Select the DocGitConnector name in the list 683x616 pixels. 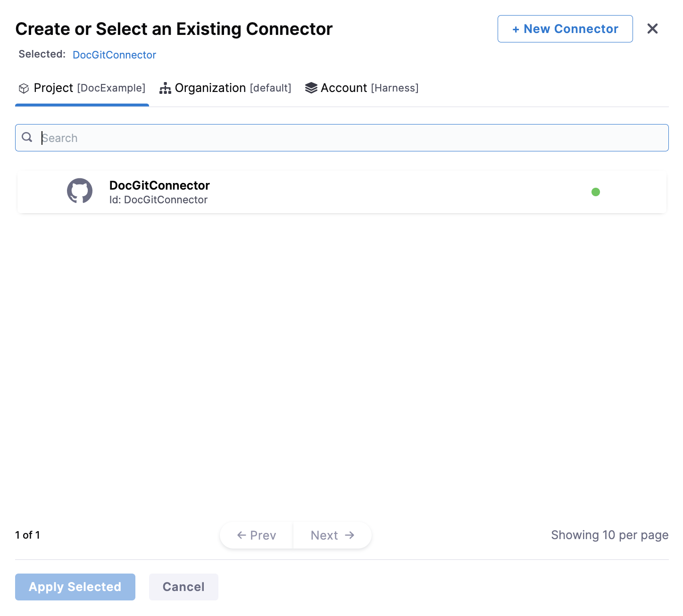(x=159, y=185)
